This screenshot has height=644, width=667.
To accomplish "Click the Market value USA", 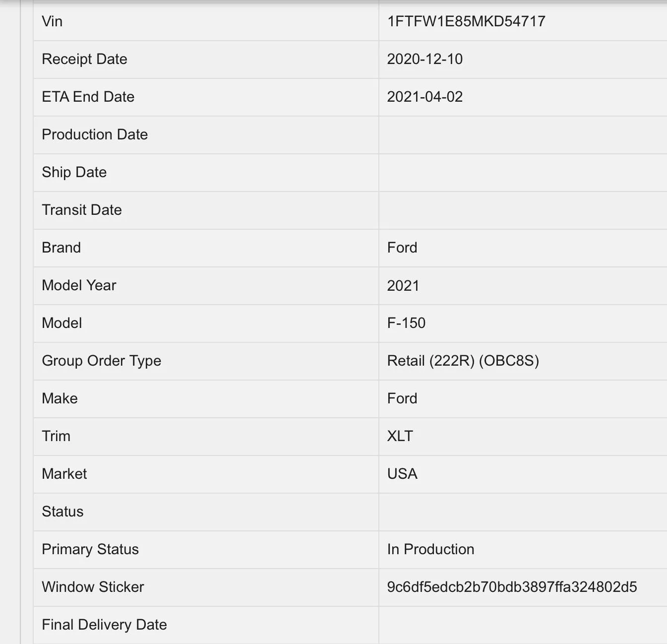I will coord(402,474).
